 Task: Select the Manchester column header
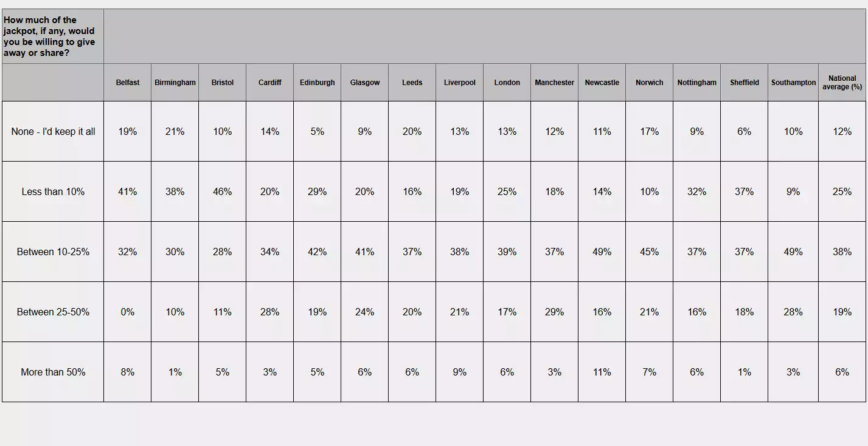[555, 83]
